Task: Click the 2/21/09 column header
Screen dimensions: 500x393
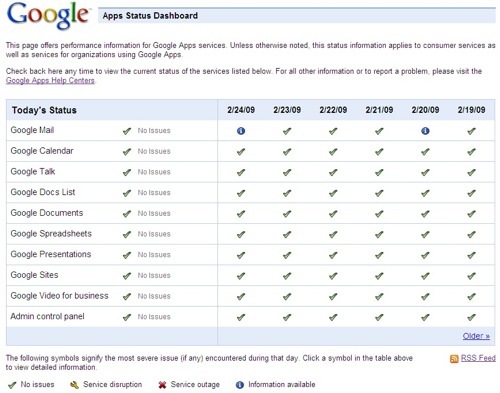Action: point(379,110)
